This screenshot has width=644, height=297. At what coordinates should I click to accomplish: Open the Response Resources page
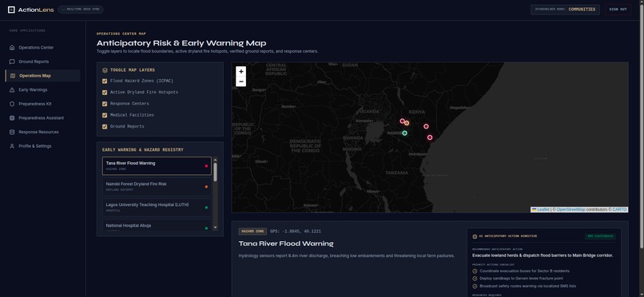click(x=42, y=132)
